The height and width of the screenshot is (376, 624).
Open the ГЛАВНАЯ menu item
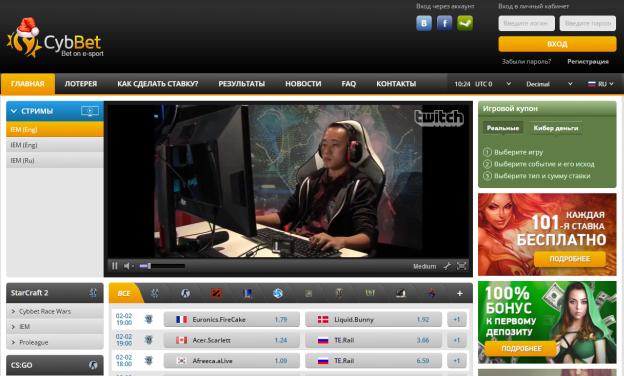[x=28, y=84]
